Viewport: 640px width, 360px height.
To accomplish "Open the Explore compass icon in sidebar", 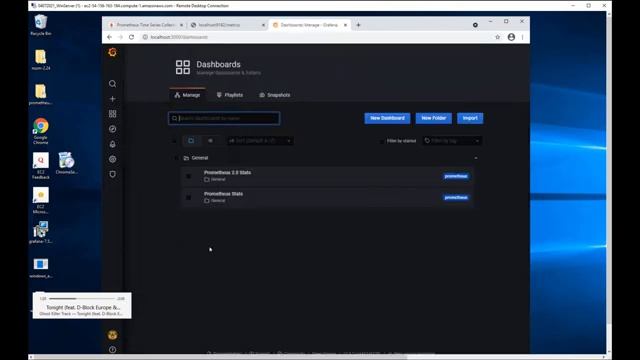I will click(x=113, y=129).
